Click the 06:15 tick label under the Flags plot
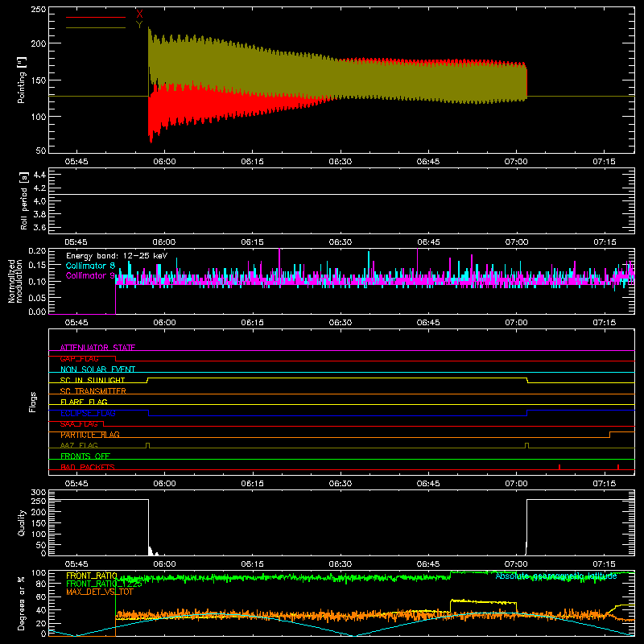Image resolution: width=644 pixels, height=644 pixels. pos(252,484)
